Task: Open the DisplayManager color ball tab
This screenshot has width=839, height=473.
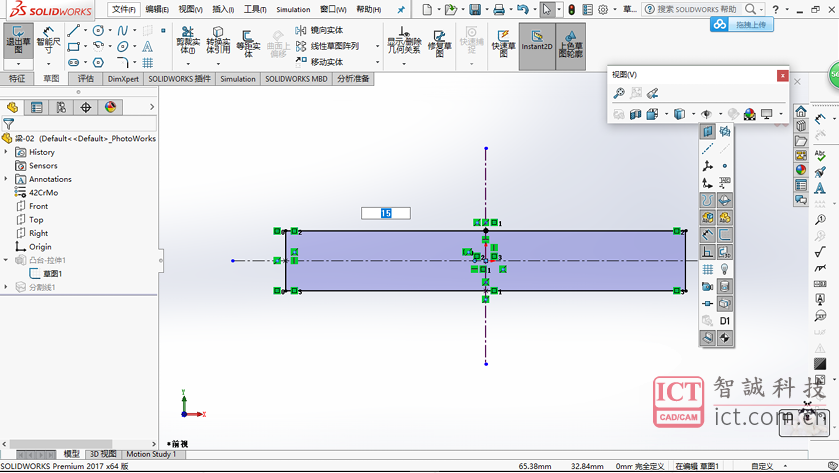Action: pos(110,108)
